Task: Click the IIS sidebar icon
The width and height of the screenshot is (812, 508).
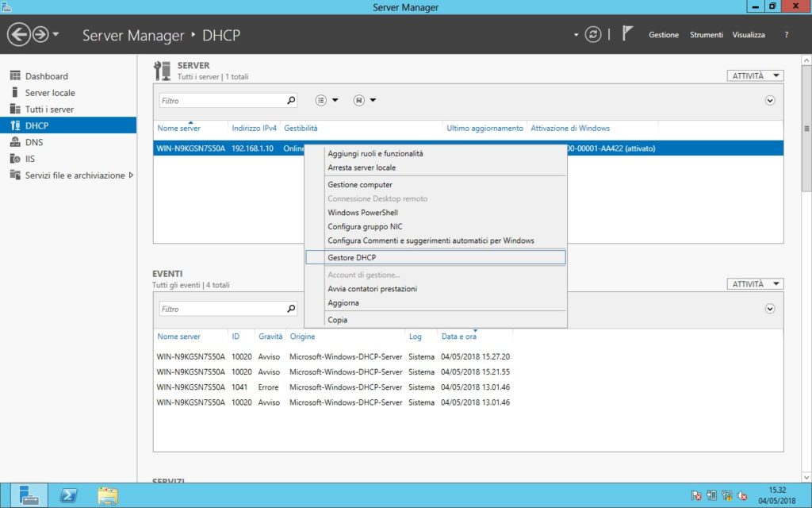Action: coord(15,159)
